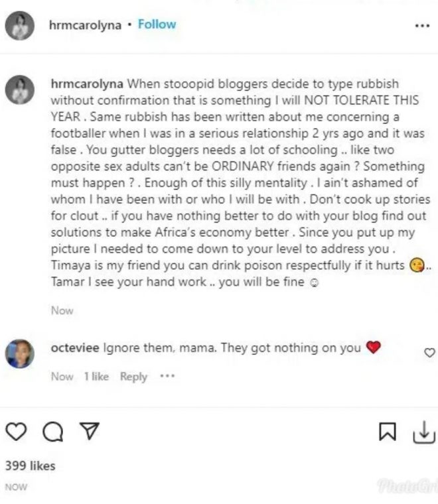438x504 pixels.
Task: Show who liked octeviee's comment
Action: click(x=96, y=376)
